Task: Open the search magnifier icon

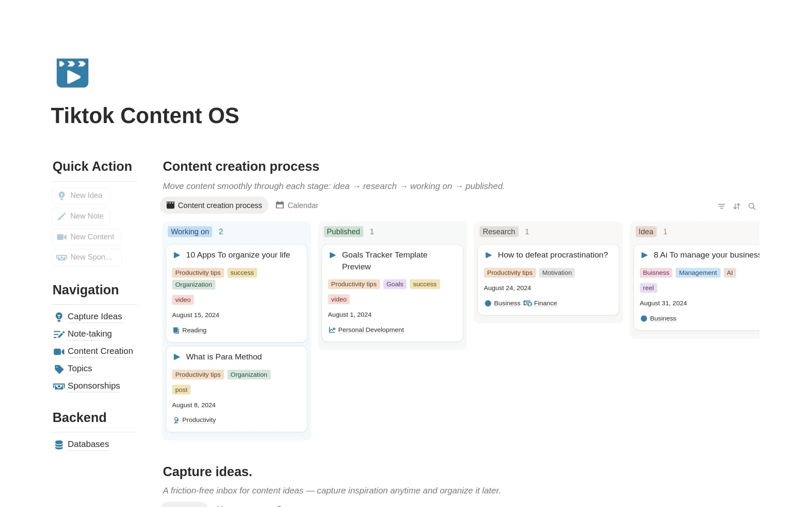Action: pos(752,206)
